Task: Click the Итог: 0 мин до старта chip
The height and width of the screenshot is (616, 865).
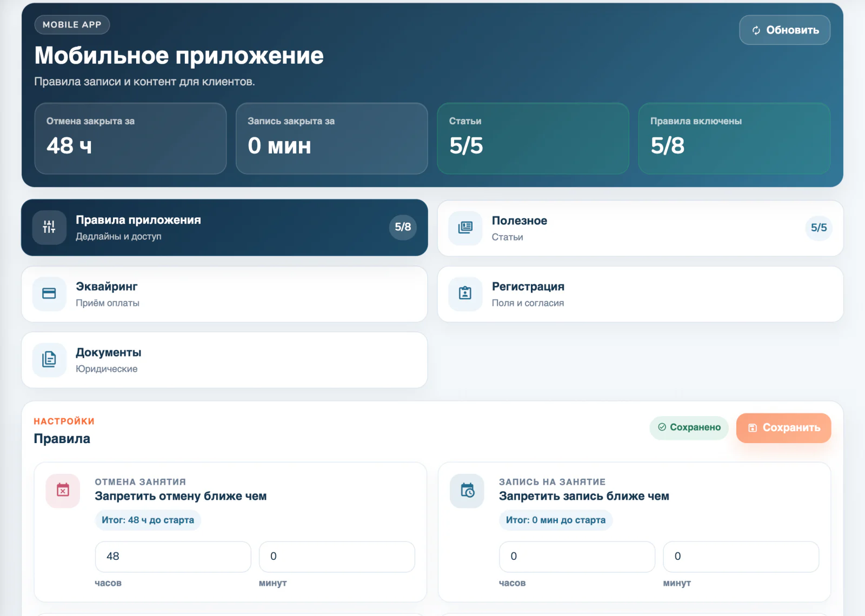Action: pyautogui.click(x=555, y=520)
